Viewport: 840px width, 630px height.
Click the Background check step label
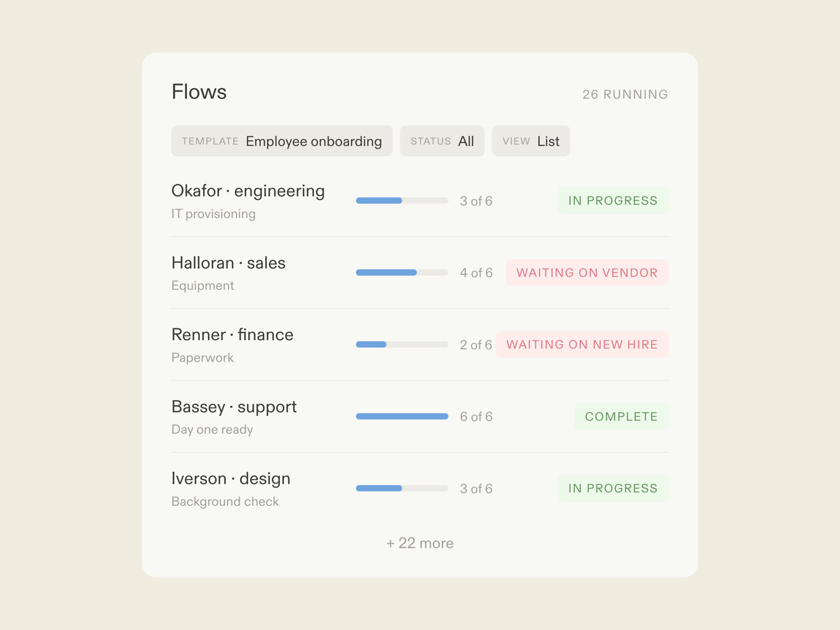[x=225, y=501]
